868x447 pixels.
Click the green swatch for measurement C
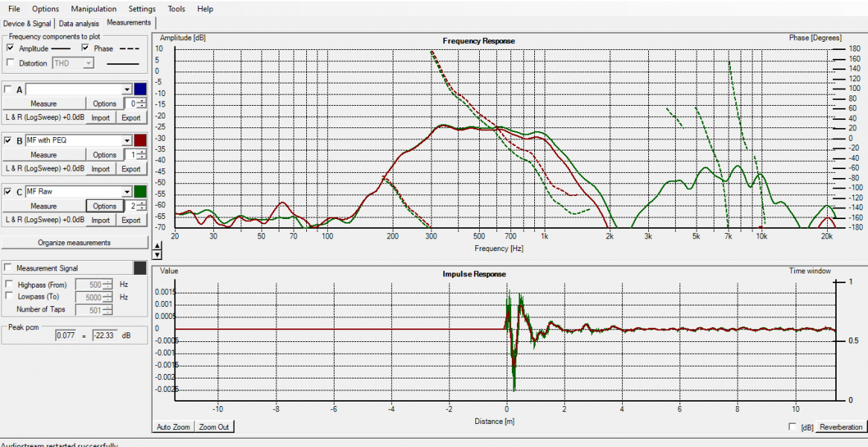pyautogui.click(x=141, y=191)
